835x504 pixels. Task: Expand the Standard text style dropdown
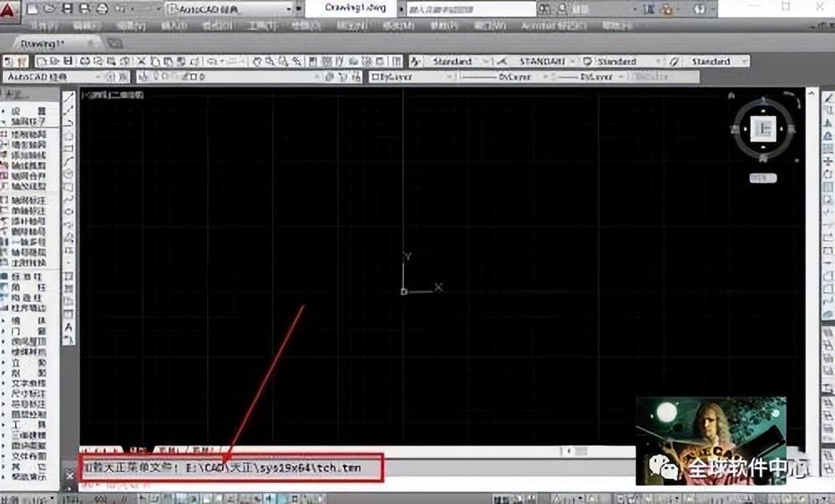455,62
